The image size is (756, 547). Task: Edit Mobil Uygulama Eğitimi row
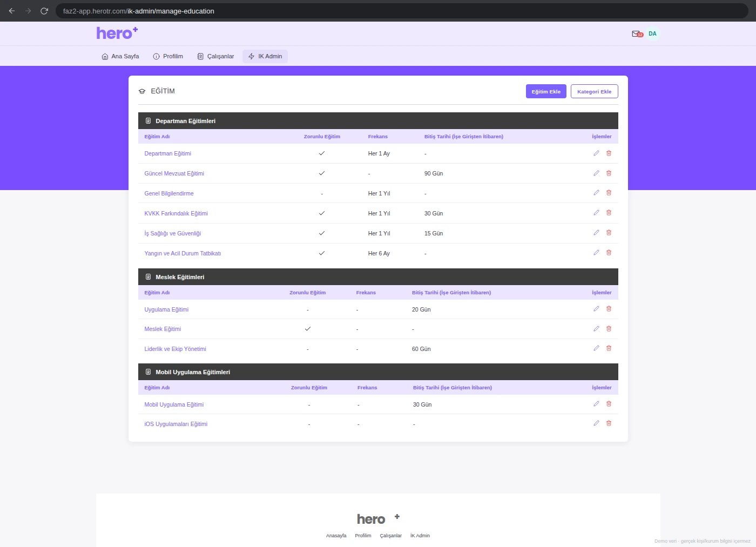pos(596,404)
